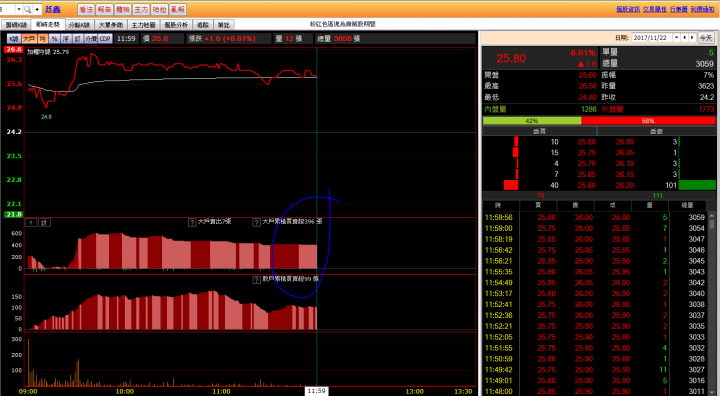Go to previous date with left arrow
Viewport: 720px width, 396px height.
click(x=685, y=38)
